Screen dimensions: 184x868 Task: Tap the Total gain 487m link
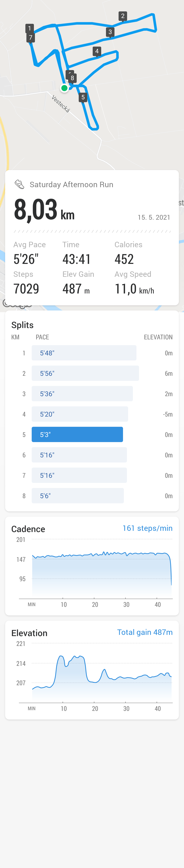click(145, 632)
